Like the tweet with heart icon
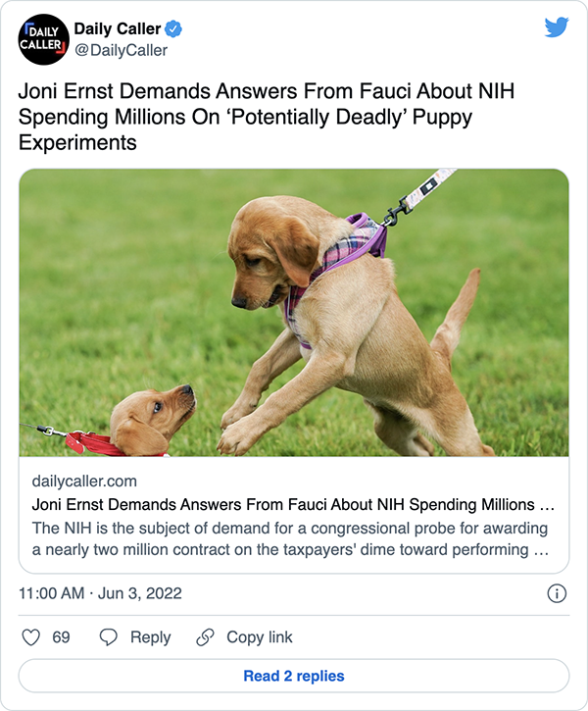Screen dimensions: 588x711 (31, 637)
